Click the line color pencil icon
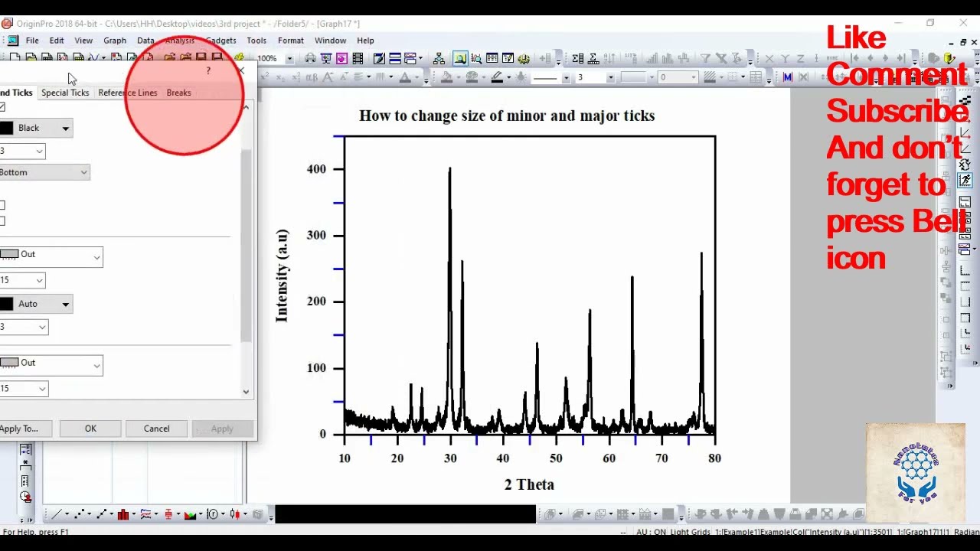The width and height of the screenshot is (980, 551). pos(498,77)
